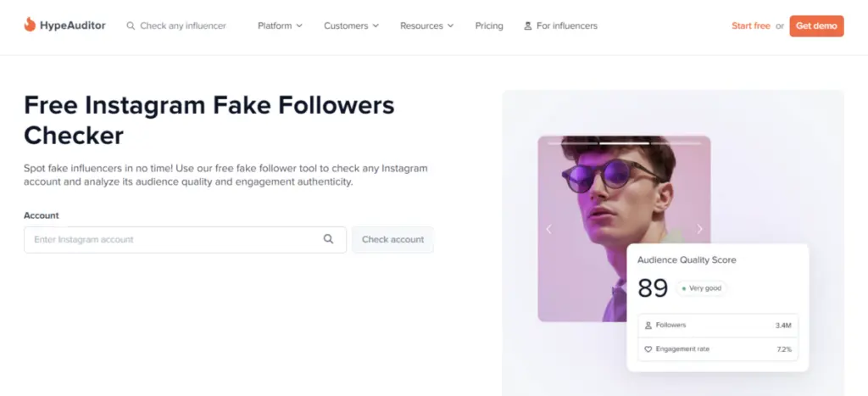Click the Start free link
Viewport: 868px width, 396px height.
coord(750,26)
